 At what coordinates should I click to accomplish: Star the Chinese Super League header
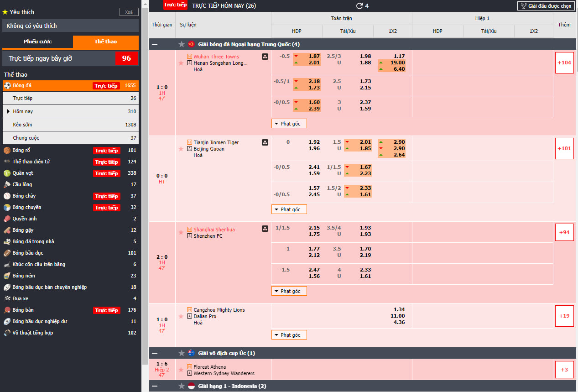click(x=182, y=44)
